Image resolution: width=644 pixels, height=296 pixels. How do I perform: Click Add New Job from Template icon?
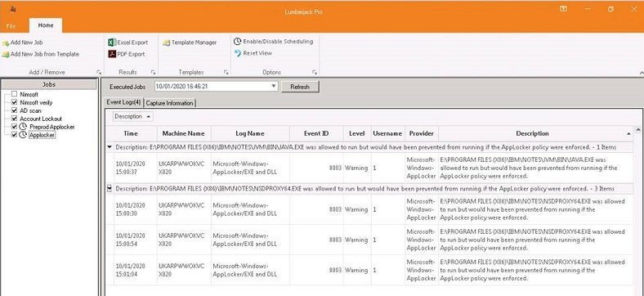tap(6, 54)
